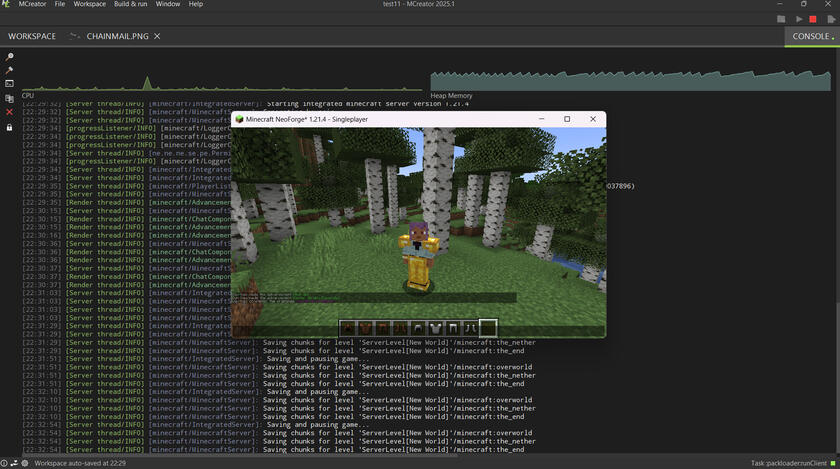
Task: Click the export mod icon at far right
Action: [830, 19]
